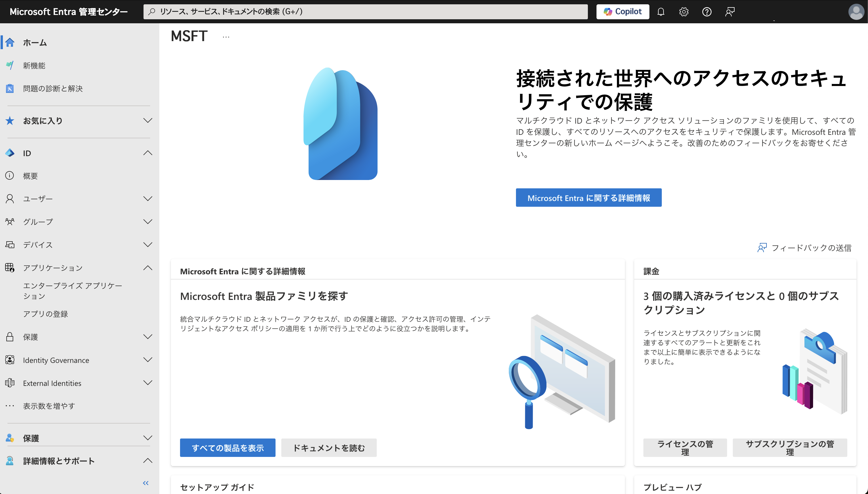The image size is (868, 494).
Task: Click the home icon in sidebar
Action: [x=10, y=42]
